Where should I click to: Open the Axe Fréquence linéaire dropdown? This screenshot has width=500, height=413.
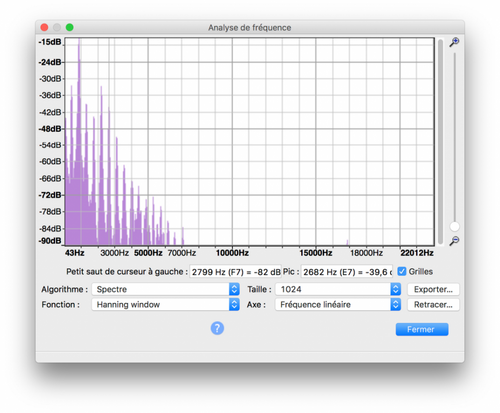338,304
